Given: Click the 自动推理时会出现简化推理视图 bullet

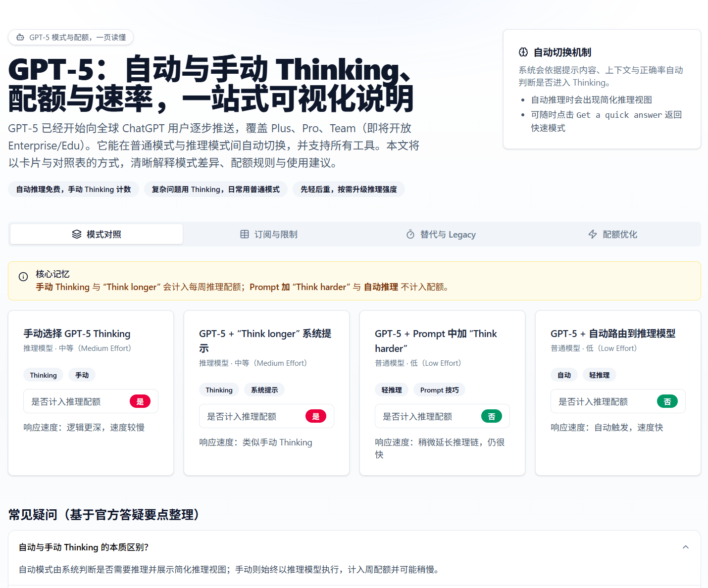Looking at the screenshot, I should click(592, 99).
